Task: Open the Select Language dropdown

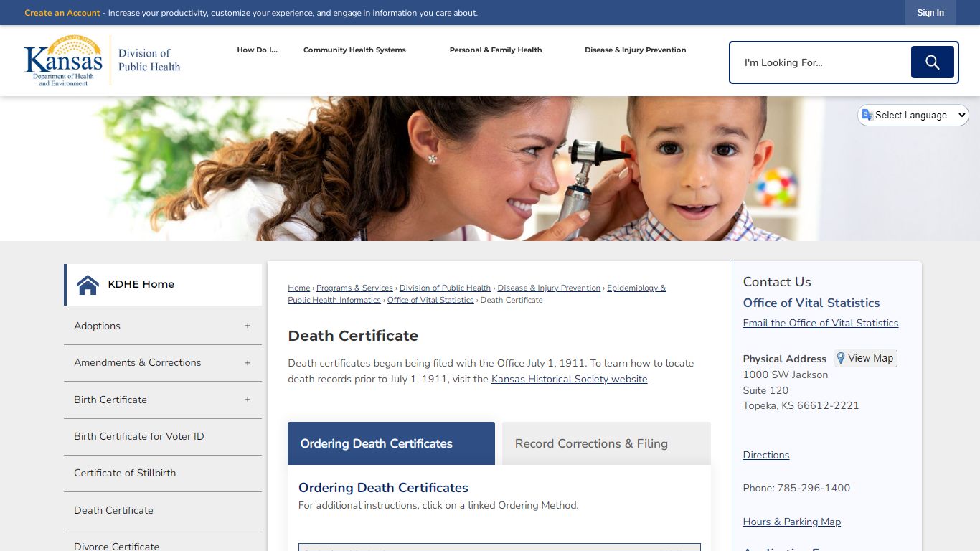Action: click(x=913, y=115)
